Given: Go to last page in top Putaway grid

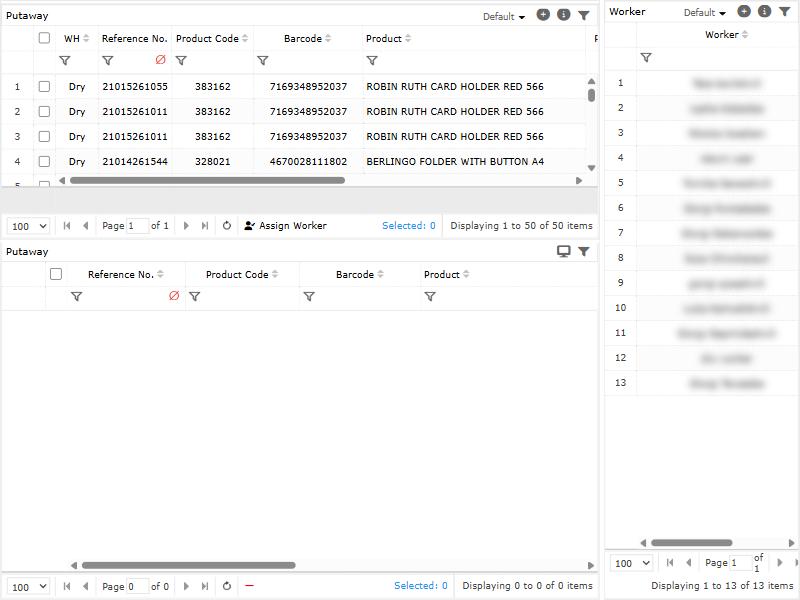Looking at the screenshot, I should (x=205, y=226).
